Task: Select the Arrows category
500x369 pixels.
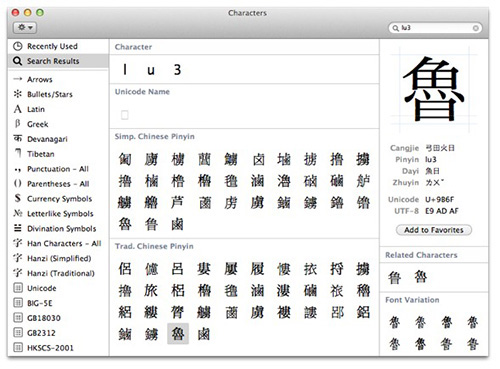Action: [58, 79]
